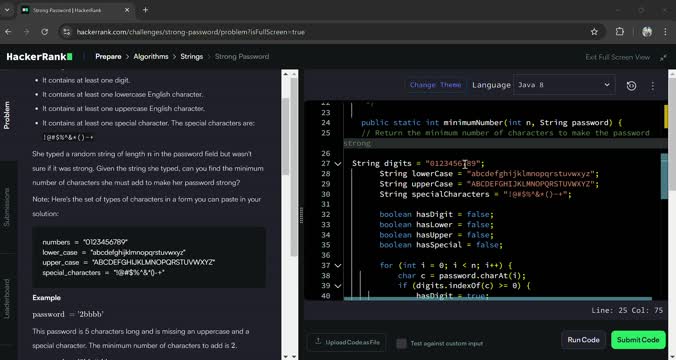676x360 pixels.
Task: Reset code with the history icon
Action: (x=631, y=85)
